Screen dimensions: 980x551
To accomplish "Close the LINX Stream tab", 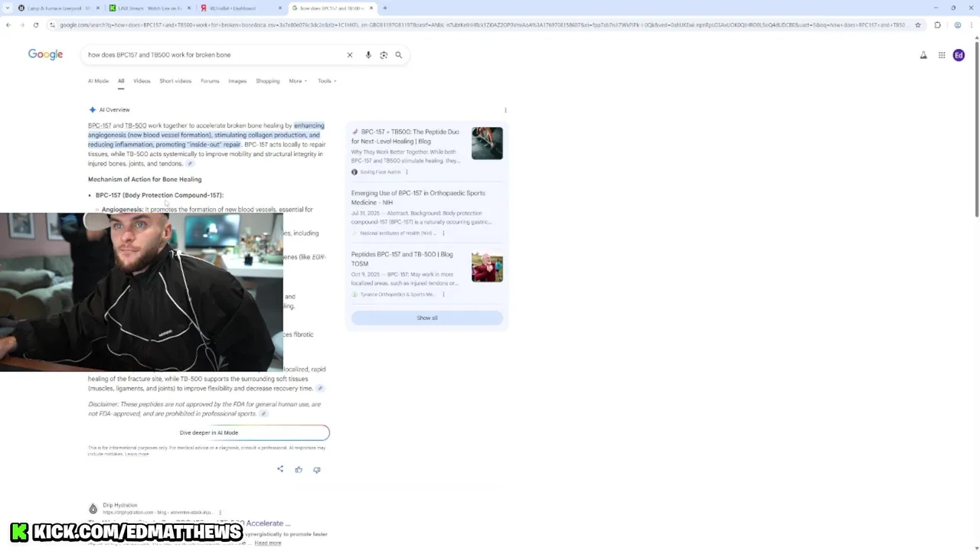I will click(189, 8).
